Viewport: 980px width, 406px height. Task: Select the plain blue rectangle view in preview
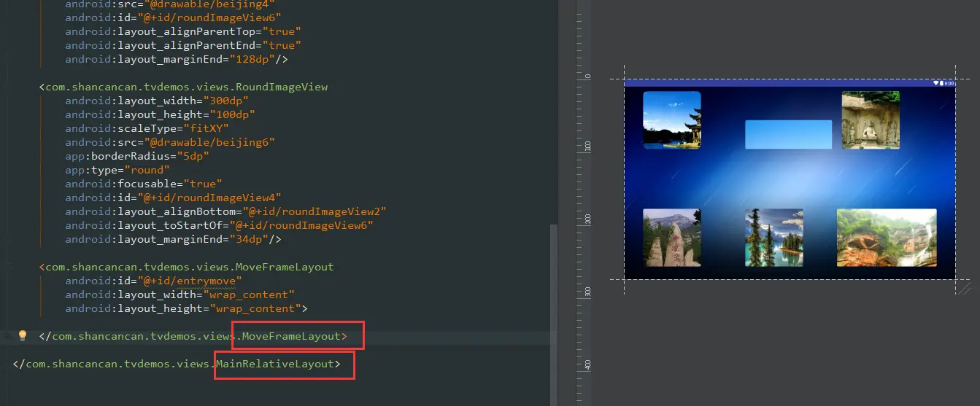(x=789, y=134)
